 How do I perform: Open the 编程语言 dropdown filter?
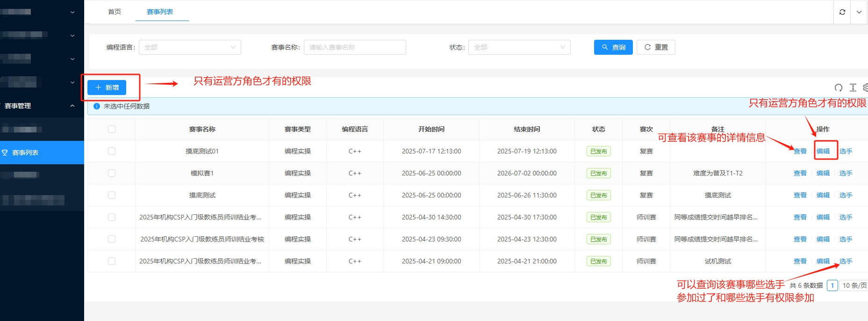[190, 47]
